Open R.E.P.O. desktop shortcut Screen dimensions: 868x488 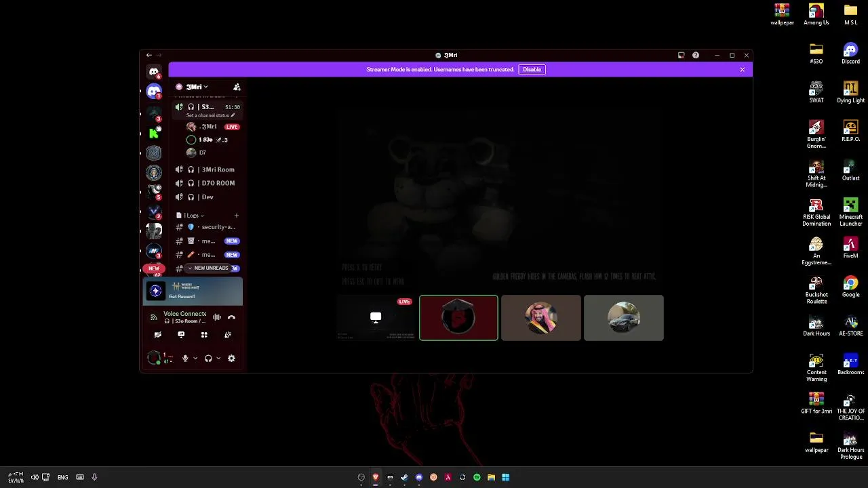850,131
